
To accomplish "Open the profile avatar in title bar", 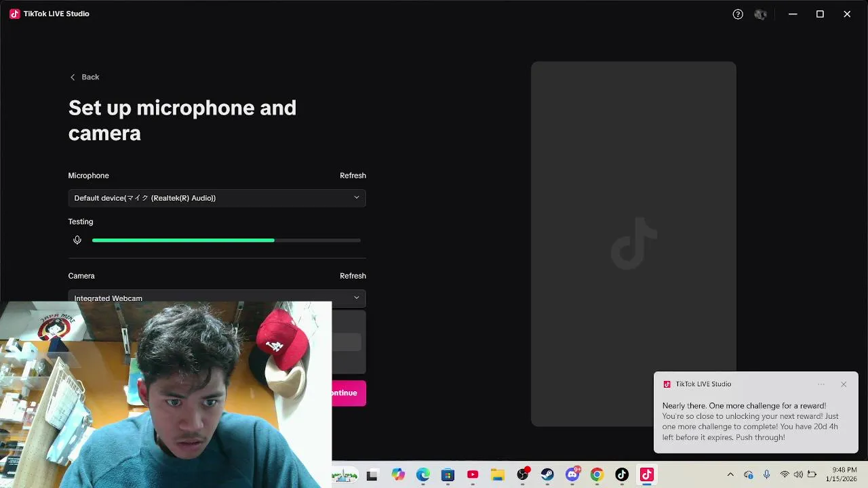I will click(761, 14).
